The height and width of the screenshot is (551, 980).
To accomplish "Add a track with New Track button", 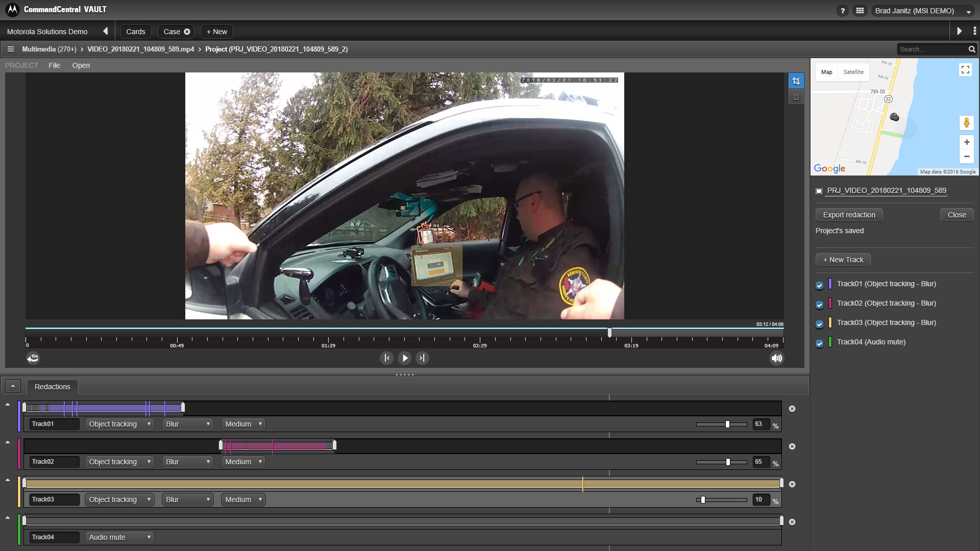I will 843,260.
